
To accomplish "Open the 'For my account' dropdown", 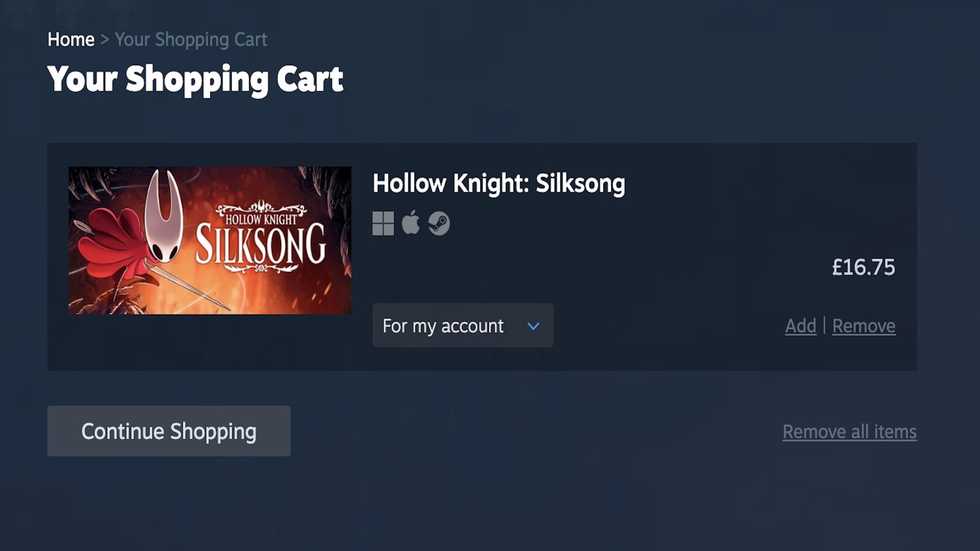I will pyautogui.click(x=462, y=325).
